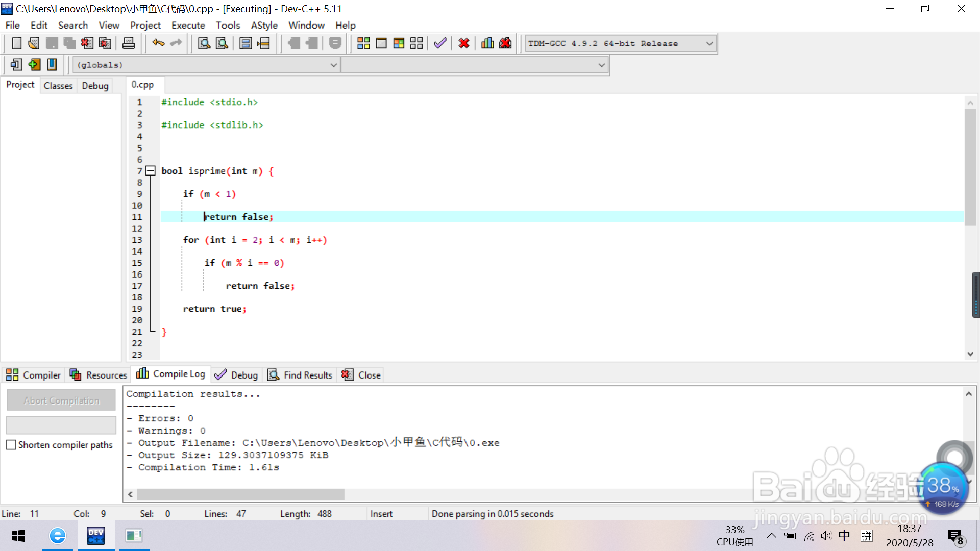
Task: Enable Shorten compiler paths checkbox
Action: [x=11, y=445]
